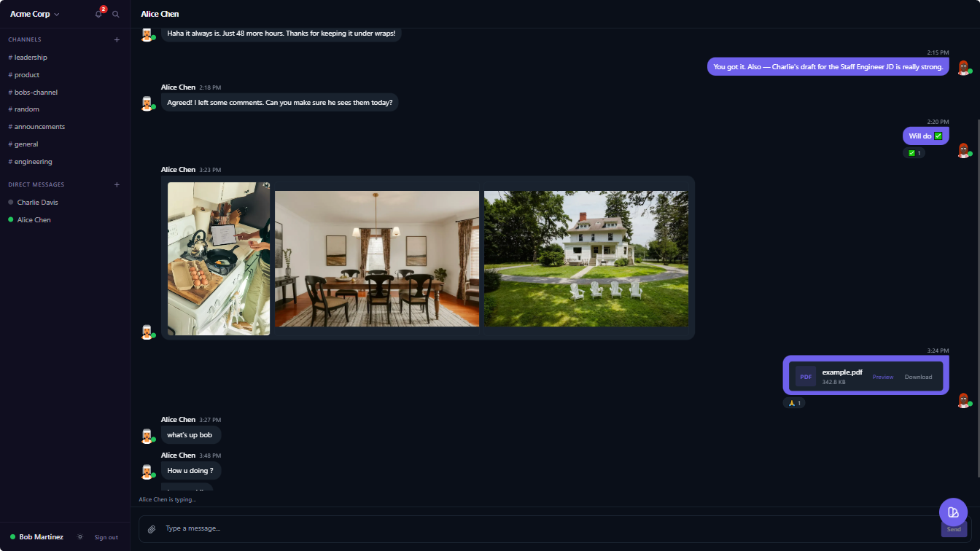980x551 pixels.
Task: Open the notifications bell icon
Action: [98, 14]
